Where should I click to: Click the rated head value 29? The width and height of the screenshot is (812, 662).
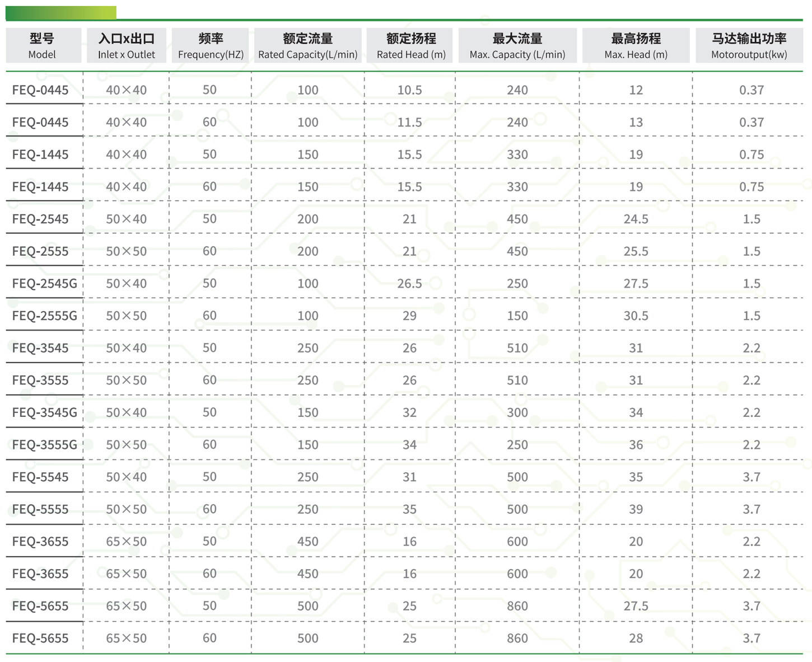[x=410, y=316]
